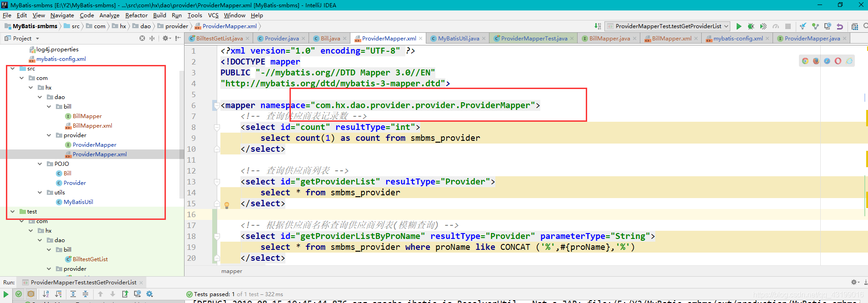Toggle Show Ignored tests striped circle button
The image size is (868, 303).
31,294
